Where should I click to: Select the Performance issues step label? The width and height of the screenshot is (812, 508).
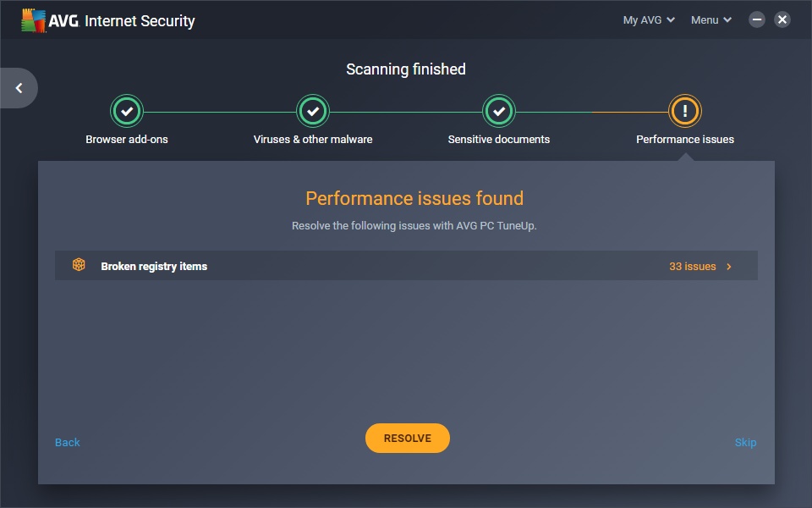pos(685,139)
